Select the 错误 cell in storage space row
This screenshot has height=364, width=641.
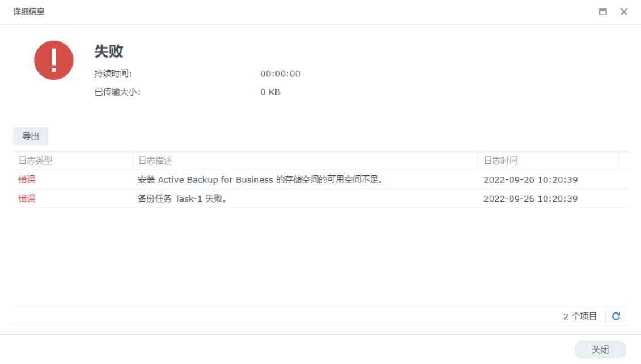pos(27,179)
